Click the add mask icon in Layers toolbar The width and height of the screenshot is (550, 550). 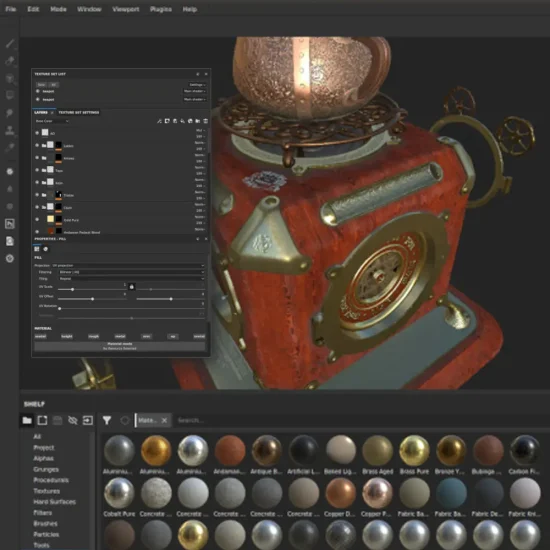coord(167,121)
